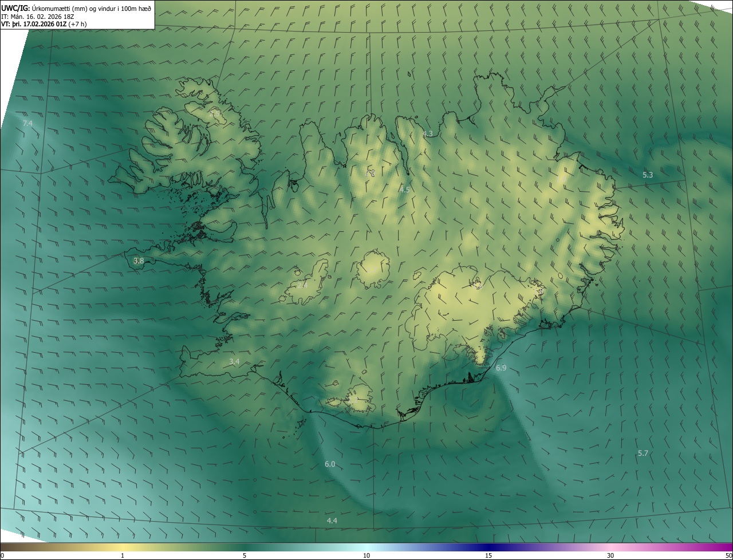The height and width of the screenshot is (560, 733).
Task: Select the 5 tick on the legend bar
Action: (x=245, y=555)
